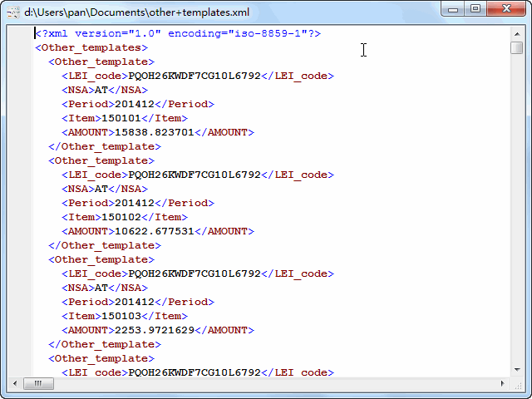The height and width of the screenshot is (399, 532).
Task: Click the horizontal scrollbar right arrow
Action: (503, 383)
